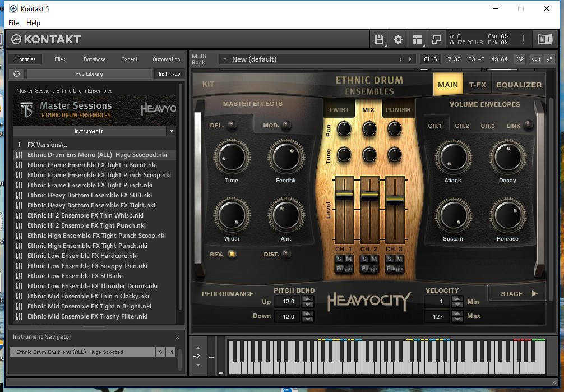Select the TWIST mixer tab

(x=339, y=110)
